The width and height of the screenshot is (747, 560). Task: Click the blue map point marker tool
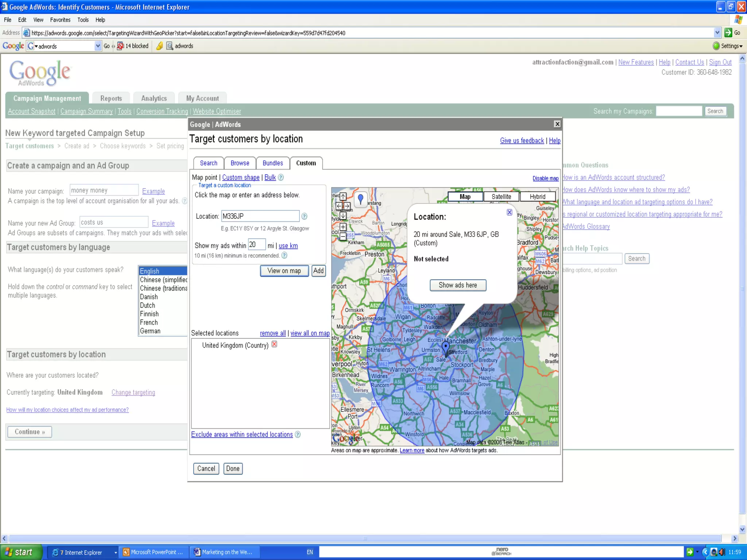(360, 199)
